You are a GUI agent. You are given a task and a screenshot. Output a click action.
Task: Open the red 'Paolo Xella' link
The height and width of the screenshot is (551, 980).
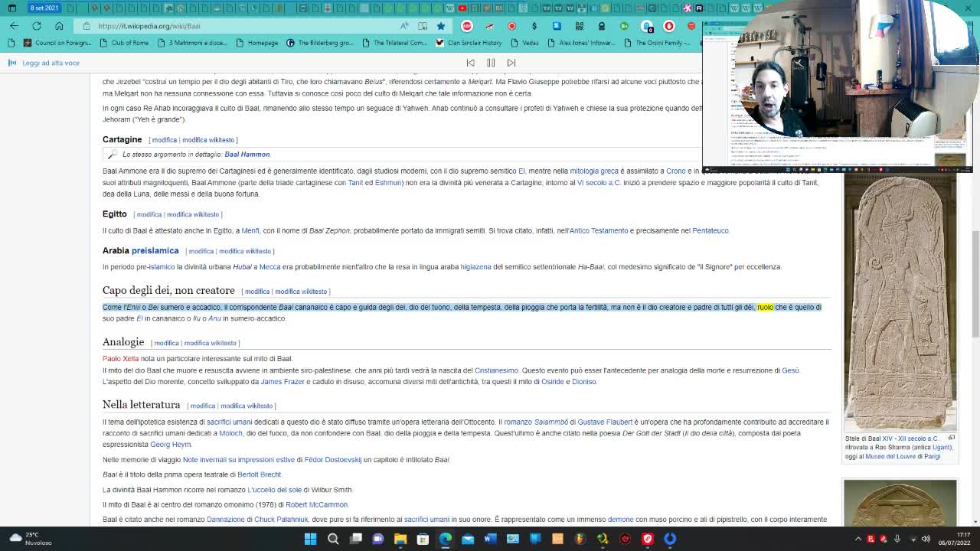coord(121,359)
